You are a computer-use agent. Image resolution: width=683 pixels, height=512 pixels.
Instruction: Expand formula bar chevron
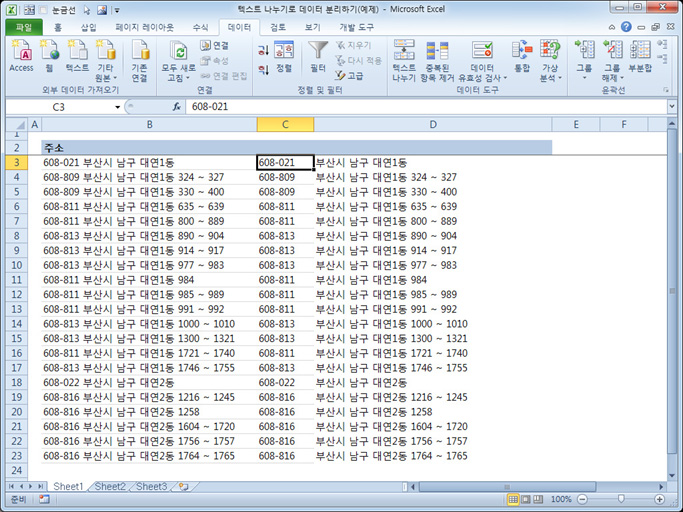pos(671,106)
